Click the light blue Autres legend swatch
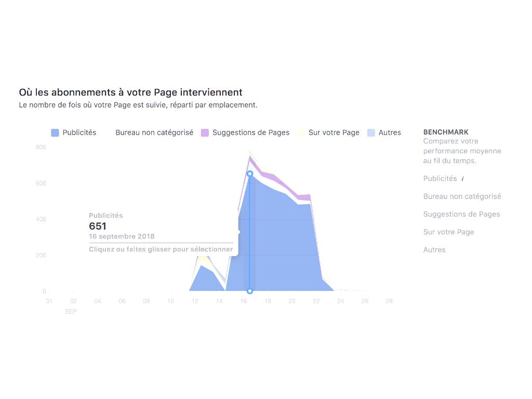 click(x=371, y=133)
